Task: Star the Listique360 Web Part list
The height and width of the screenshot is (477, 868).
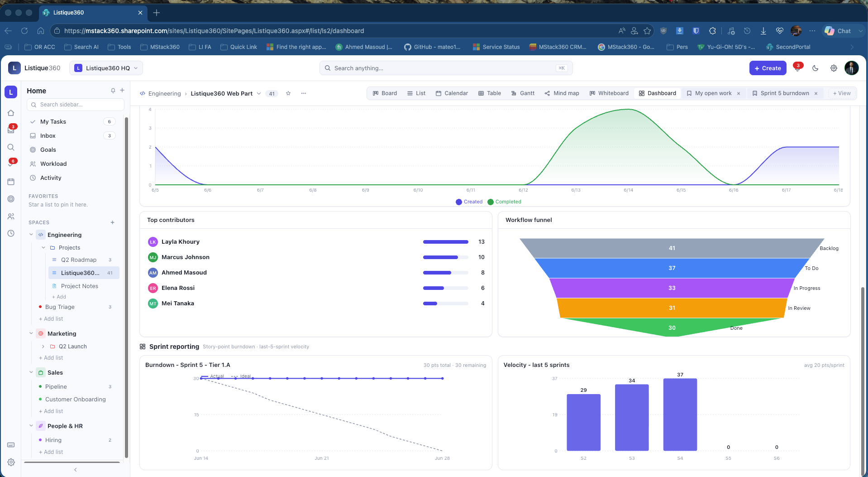Action: point(288,93)
